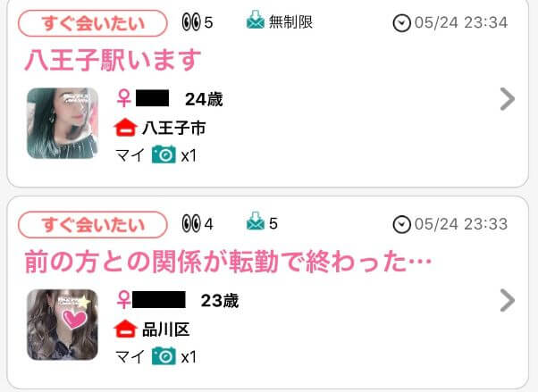Click the mail icon showing 5 messages
This screenshot has width=538, height=392.
[x=256, y=221]
